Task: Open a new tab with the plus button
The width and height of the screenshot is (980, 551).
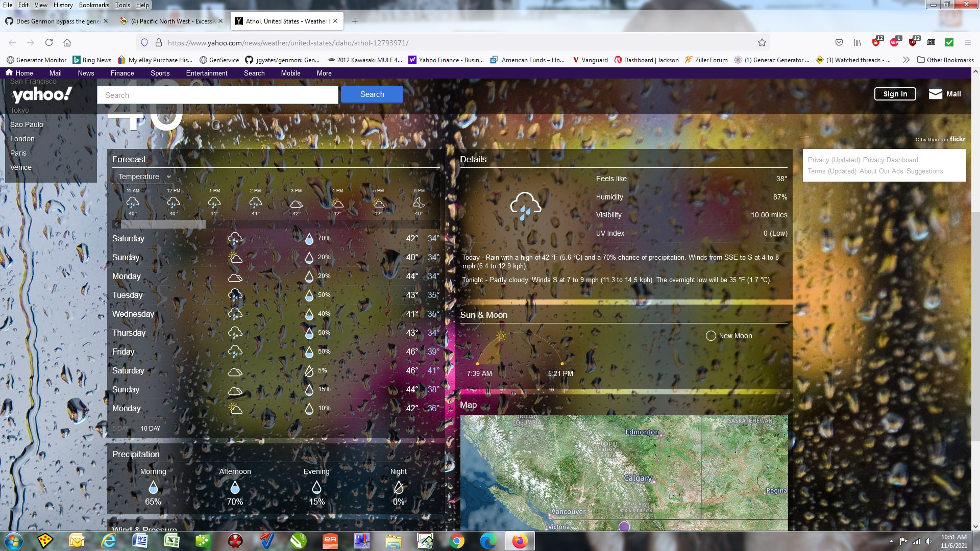Action: click(x=355, y=21)
